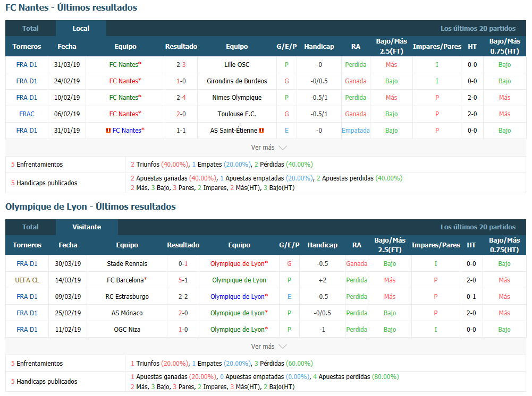Screen dimensions: 532x396
Task: Open UEFA CL tournament link
Action: (27, 280)
